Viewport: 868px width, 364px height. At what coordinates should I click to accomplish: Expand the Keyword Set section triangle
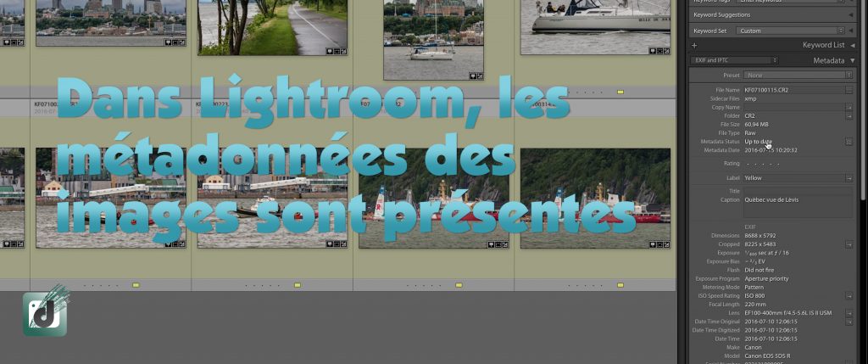pos(850,31)
